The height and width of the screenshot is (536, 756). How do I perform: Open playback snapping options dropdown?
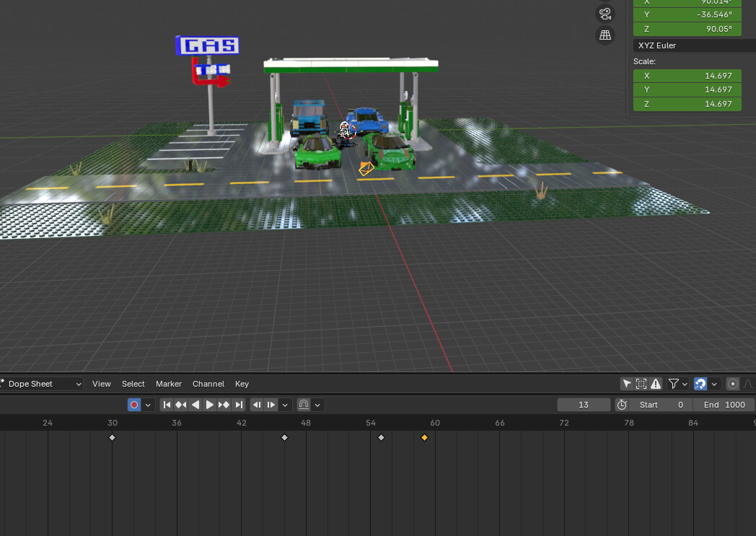coord(317,405)
